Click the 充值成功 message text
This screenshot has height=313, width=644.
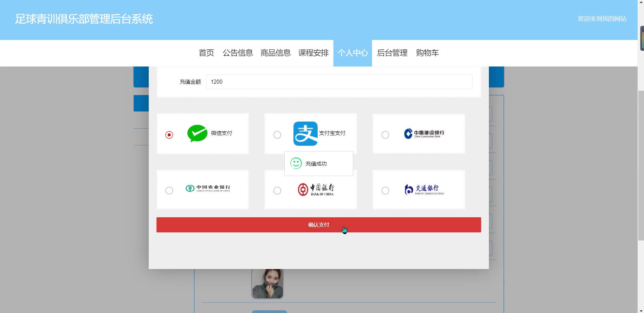point(316,164)
